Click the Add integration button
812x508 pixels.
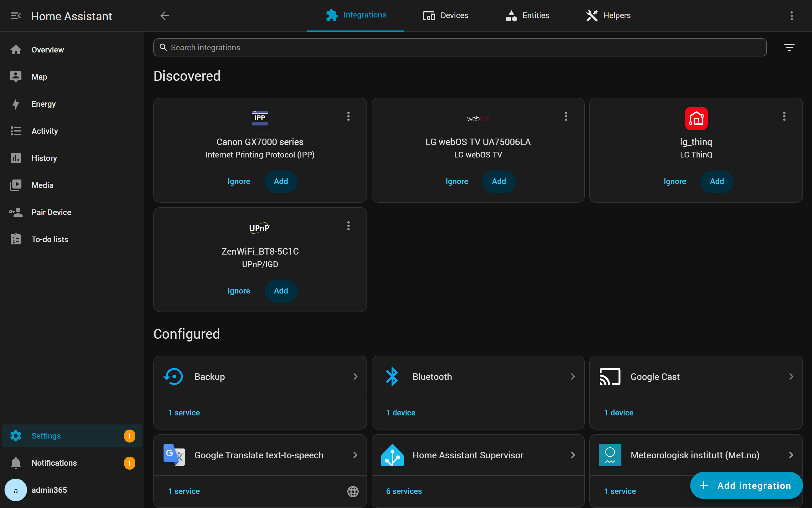tap(746, 485)
